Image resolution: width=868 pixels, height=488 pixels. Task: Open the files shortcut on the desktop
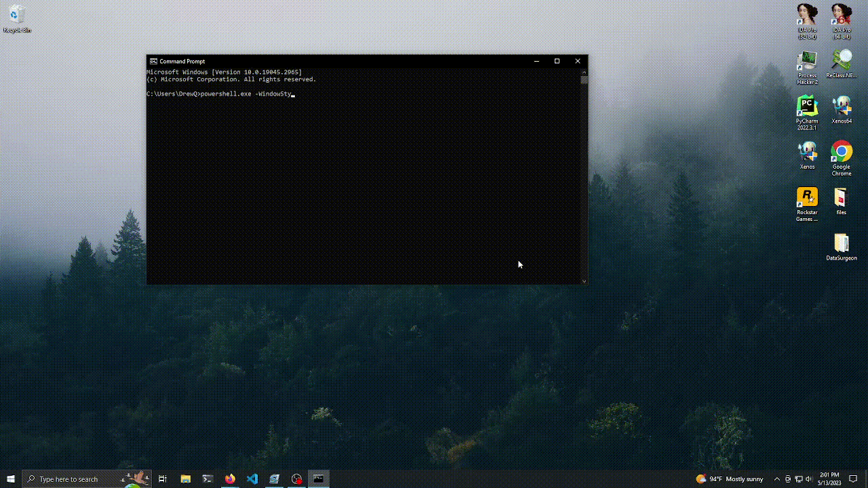coord(841,199)
